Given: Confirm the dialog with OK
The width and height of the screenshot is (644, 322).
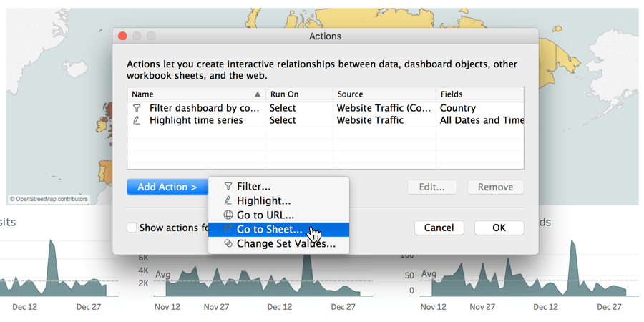Looking at the screenshot, I should tap(499, 228).
